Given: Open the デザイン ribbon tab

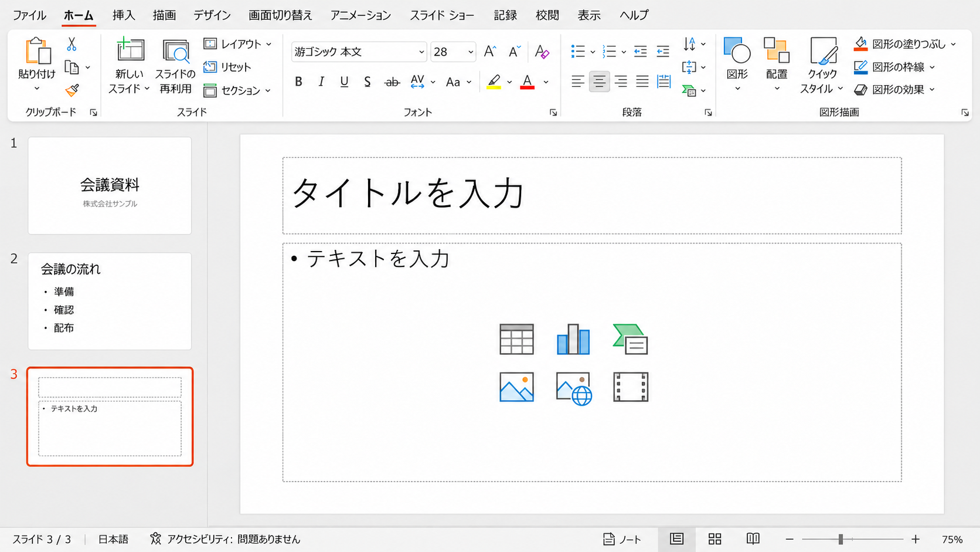Looking at the screenshot, I should 212,15.
